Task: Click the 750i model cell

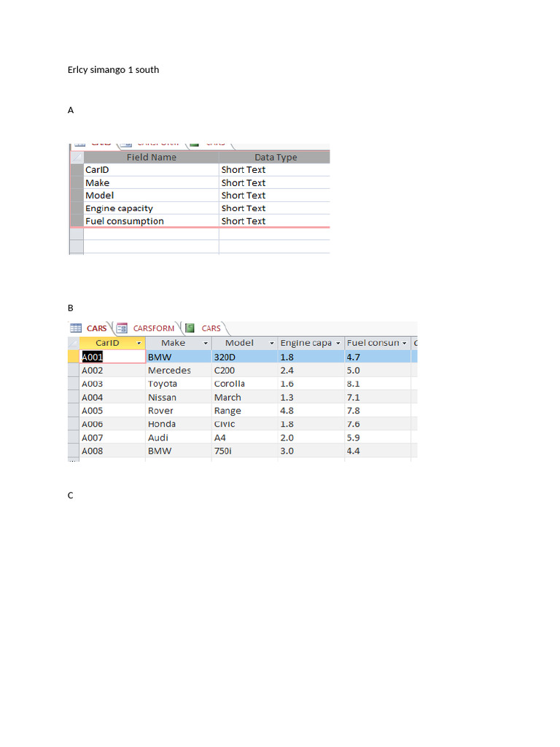Action: click(x=245, y=451)
